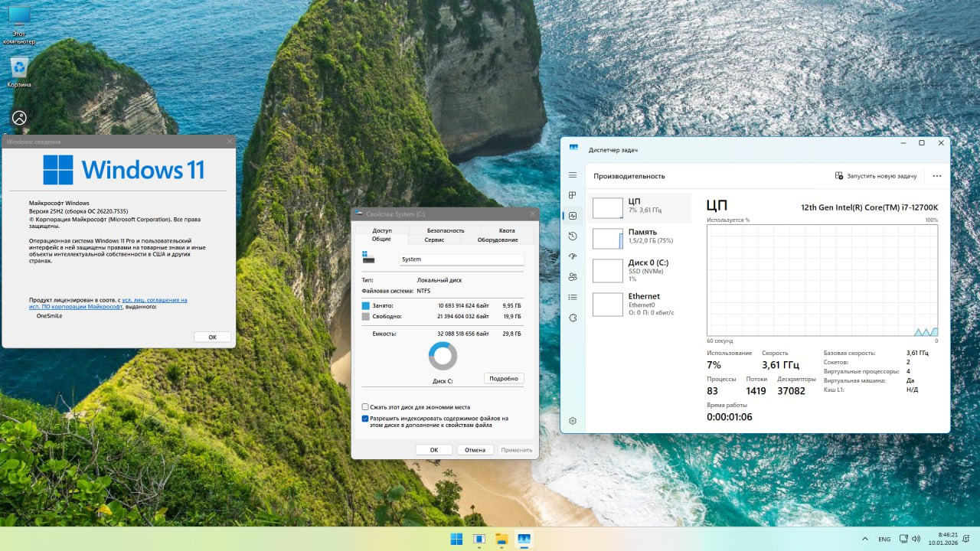
Task: Select the Общие tab in disk properties
Action: pyautogui.click(x=381, y=240)
